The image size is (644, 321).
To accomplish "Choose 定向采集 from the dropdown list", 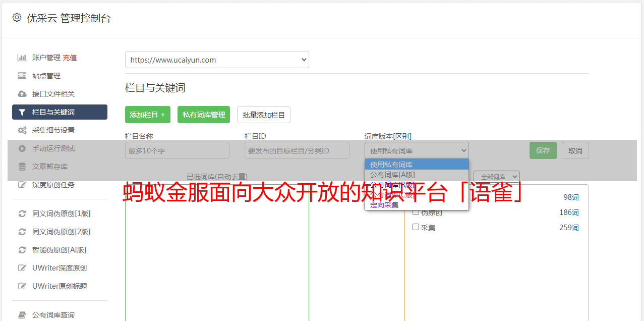I will 417,205.
